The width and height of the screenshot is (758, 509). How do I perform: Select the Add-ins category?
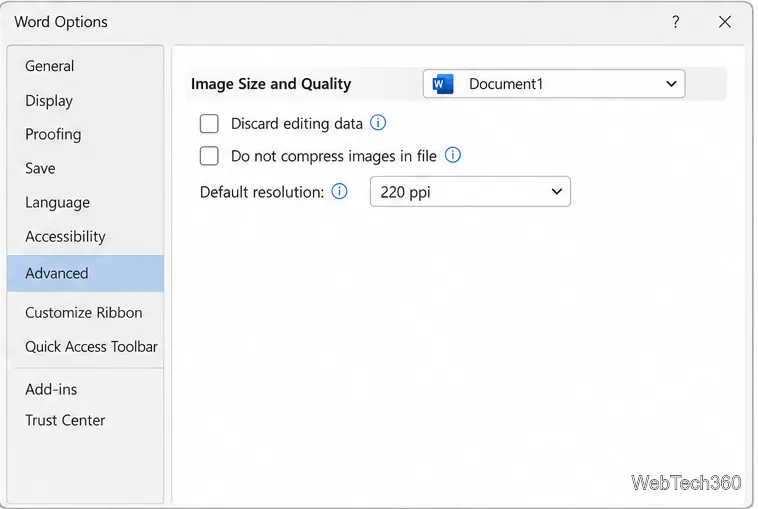click(51, 389)
